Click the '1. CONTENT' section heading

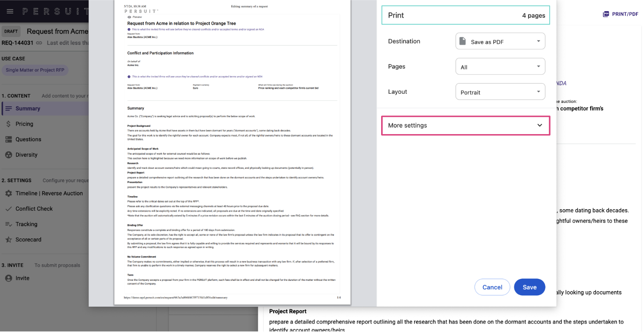[16, 96]
